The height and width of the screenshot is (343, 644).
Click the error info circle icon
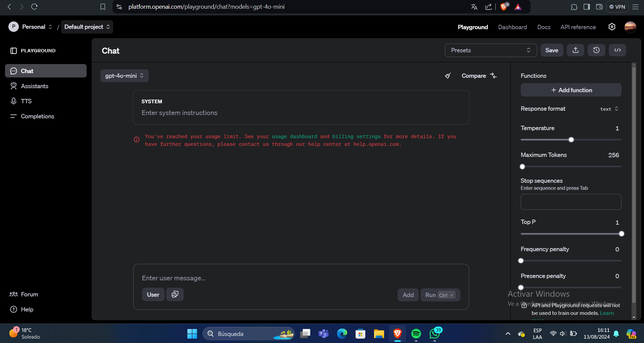[137, 139]
